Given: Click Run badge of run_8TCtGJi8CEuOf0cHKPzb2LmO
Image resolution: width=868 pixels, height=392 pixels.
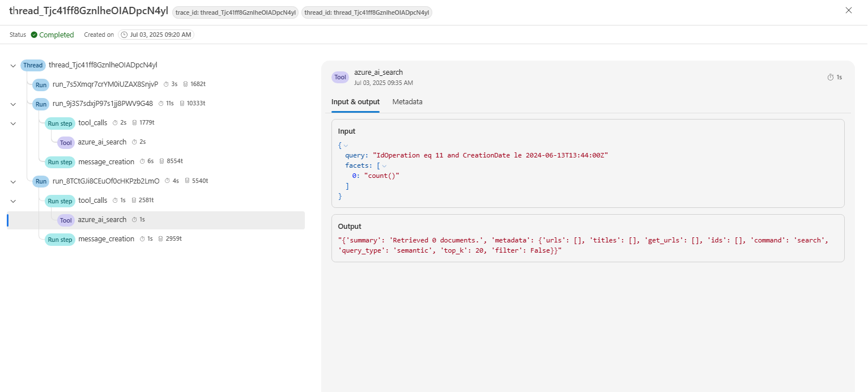Looking at the screenshot, I should (41, 182).
